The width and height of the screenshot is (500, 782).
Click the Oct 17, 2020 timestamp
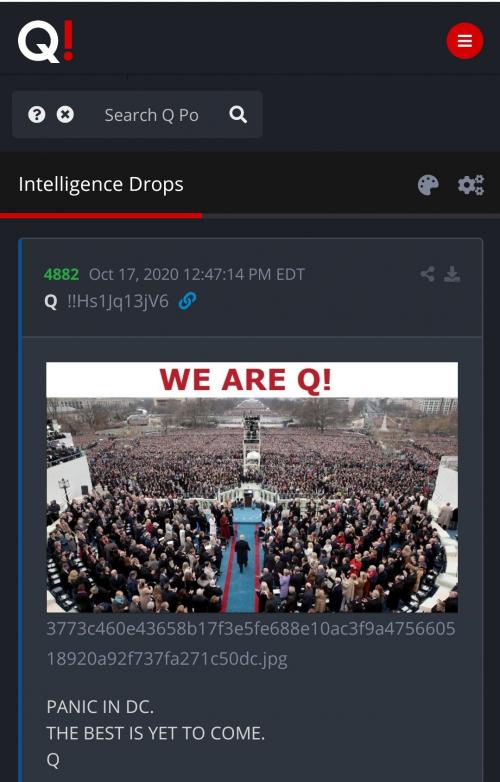(x=196, y=274)
